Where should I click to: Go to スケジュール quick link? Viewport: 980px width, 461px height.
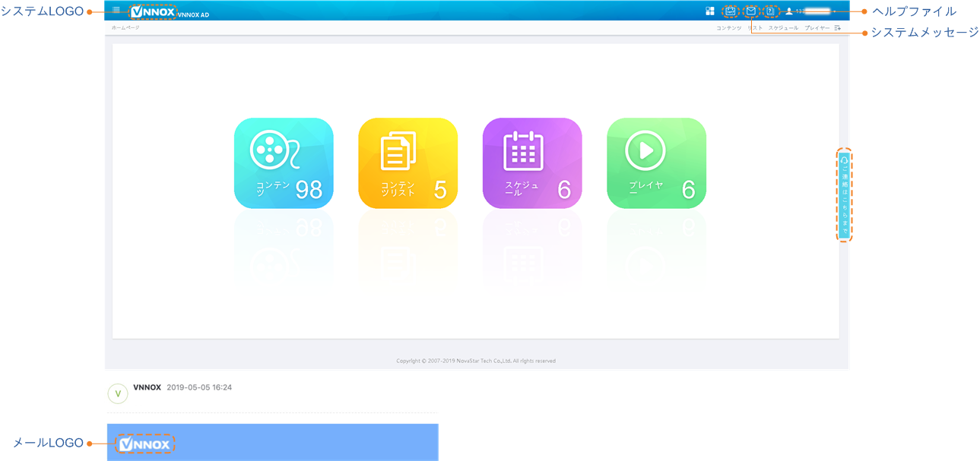(x=783, y=28)
